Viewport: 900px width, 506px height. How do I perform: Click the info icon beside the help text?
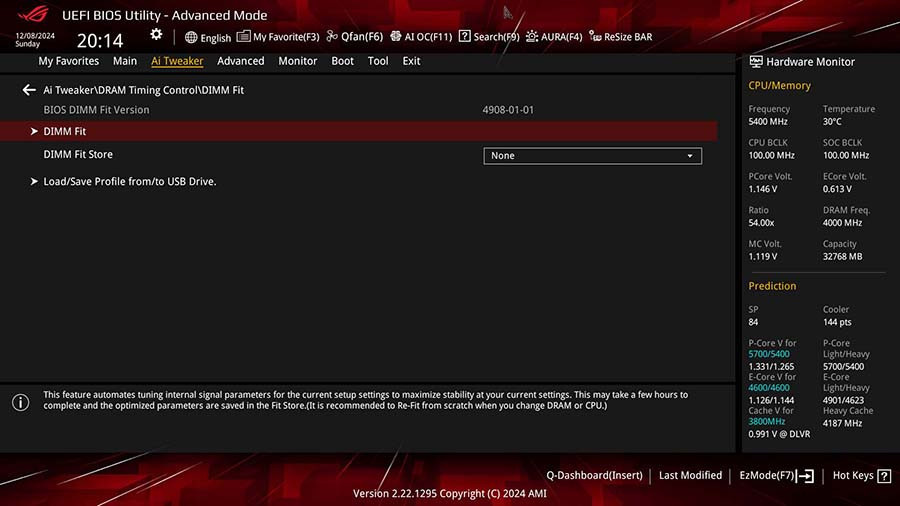[x=21, y=402]
